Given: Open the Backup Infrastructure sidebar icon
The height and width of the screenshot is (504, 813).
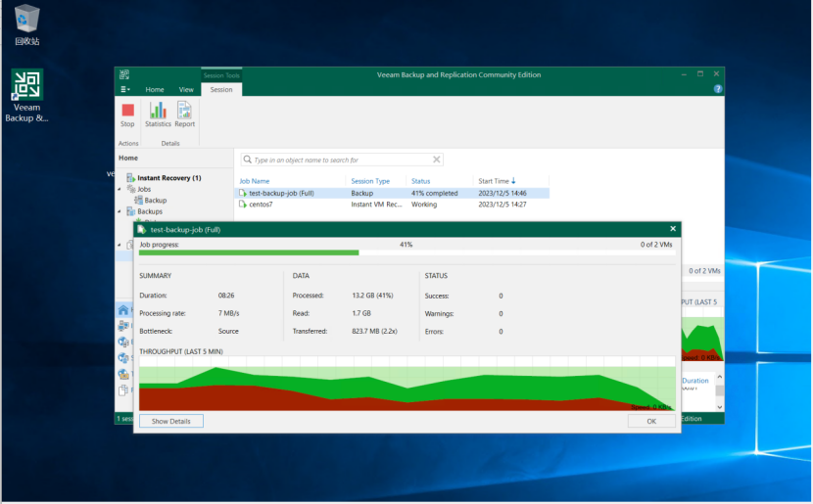Looking at the screenshot, I should (x=123, y=342).
